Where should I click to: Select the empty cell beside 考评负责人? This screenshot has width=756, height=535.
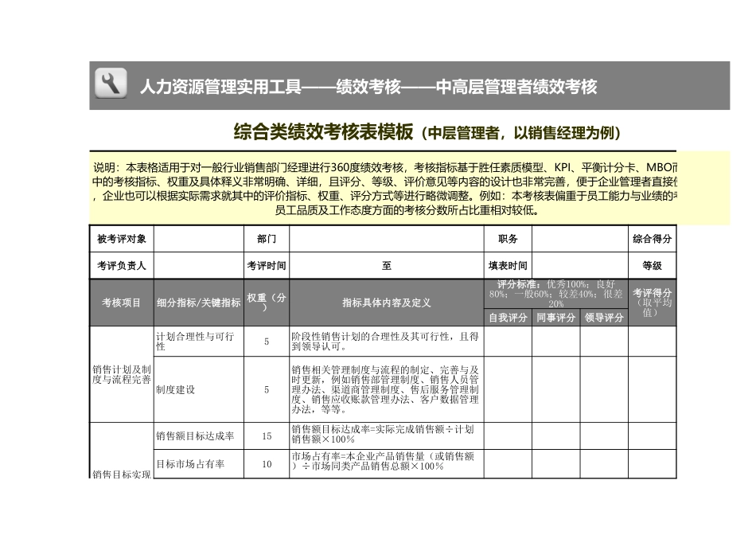pyautogui.click(x=199, y=265)
